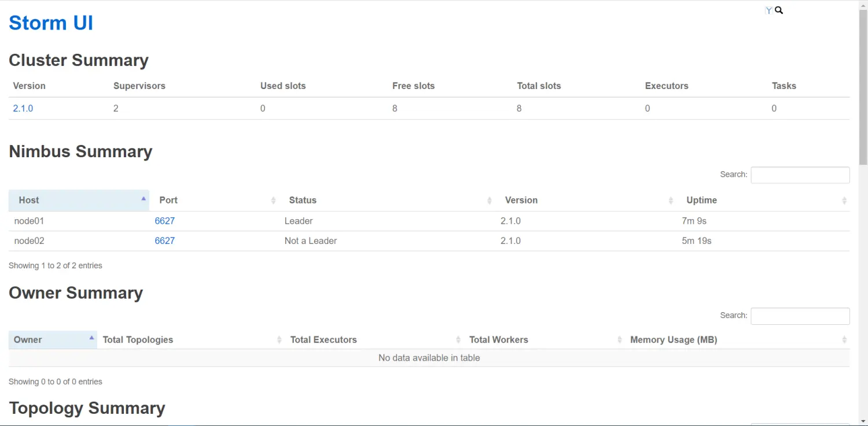The image size is (868, 426).
Task: Focus the Owner Summary search field
Action: click(800, 316)
